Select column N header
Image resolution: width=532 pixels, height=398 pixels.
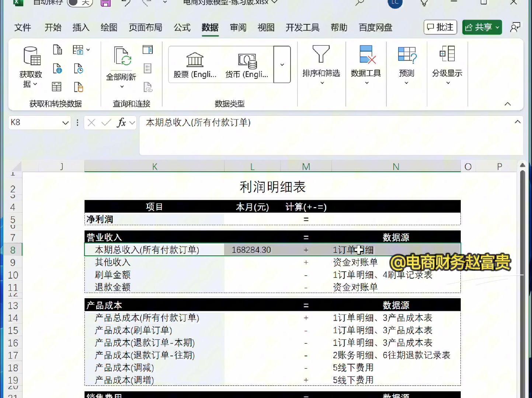click(x=396, y=167)
